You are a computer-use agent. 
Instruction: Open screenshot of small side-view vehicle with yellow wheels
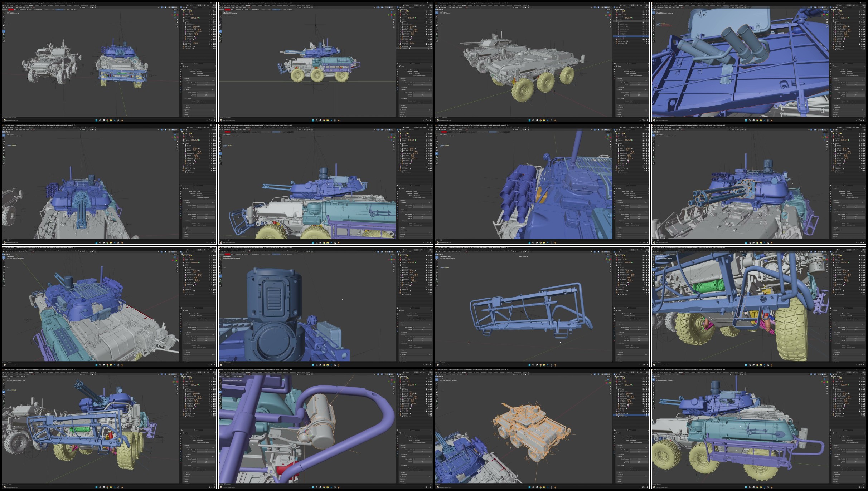pos(326,62)
